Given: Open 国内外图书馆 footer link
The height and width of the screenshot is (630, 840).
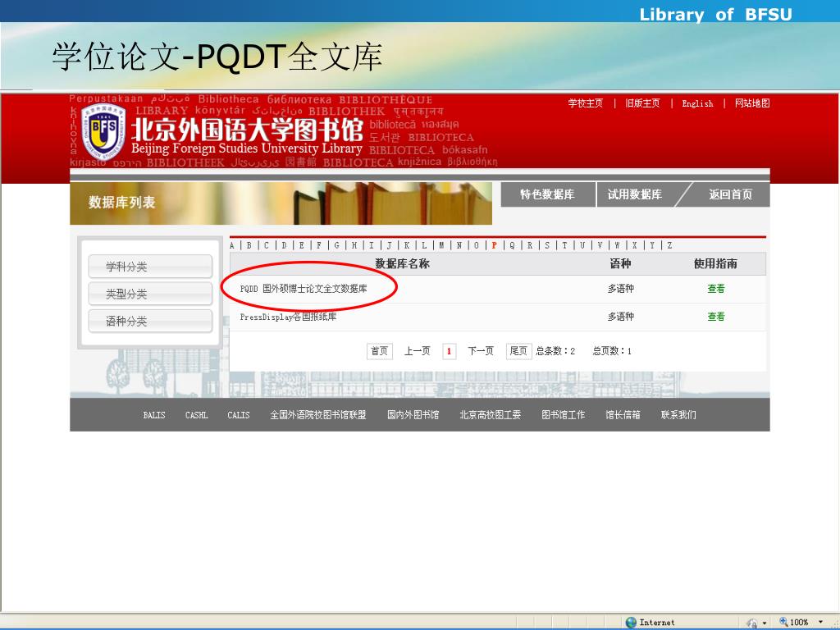Looking at the screenshot, I should (x=413, y=414).
